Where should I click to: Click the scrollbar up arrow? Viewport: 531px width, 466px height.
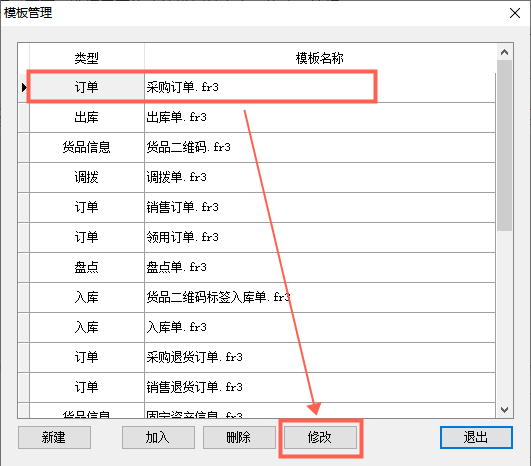coord(504,52)
